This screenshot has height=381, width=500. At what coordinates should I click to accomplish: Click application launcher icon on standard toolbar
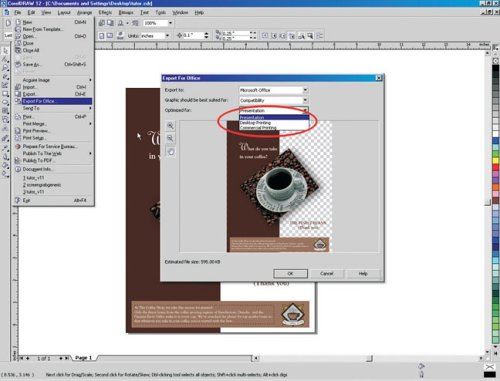pyautogui.click(x=120, y=23)
